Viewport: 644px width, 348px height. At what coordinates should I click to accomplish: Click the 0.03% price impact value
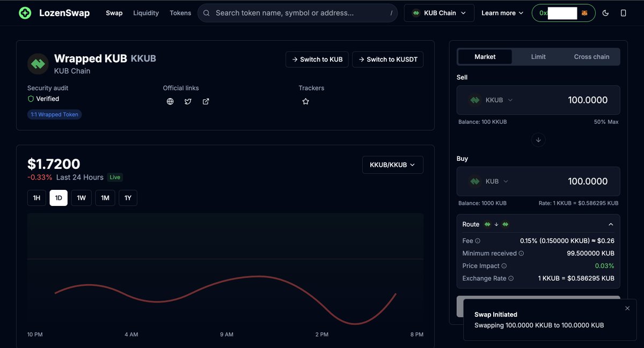click(x=604, y=266)
